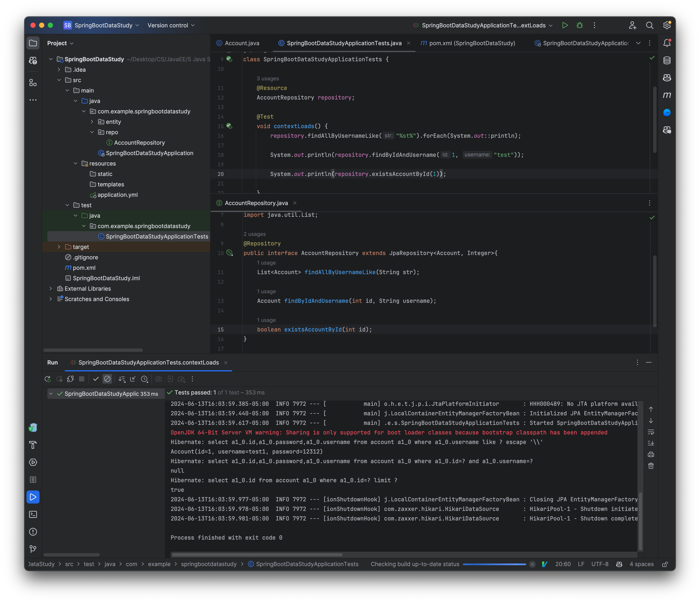Viewport: 700px width, 603px height.
Task: Open the Structure tool window icon
Action: [33, 83]
